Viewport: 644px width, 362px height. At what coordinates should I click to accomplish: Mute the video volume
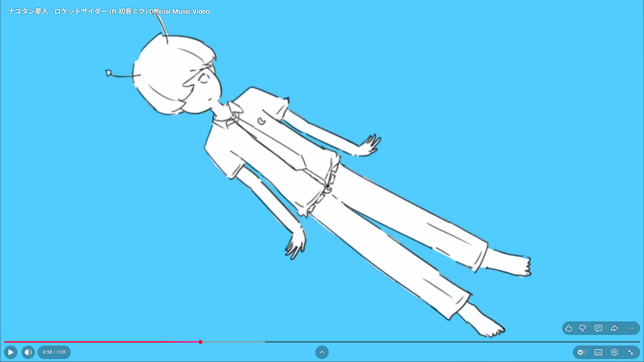point(28,352)
